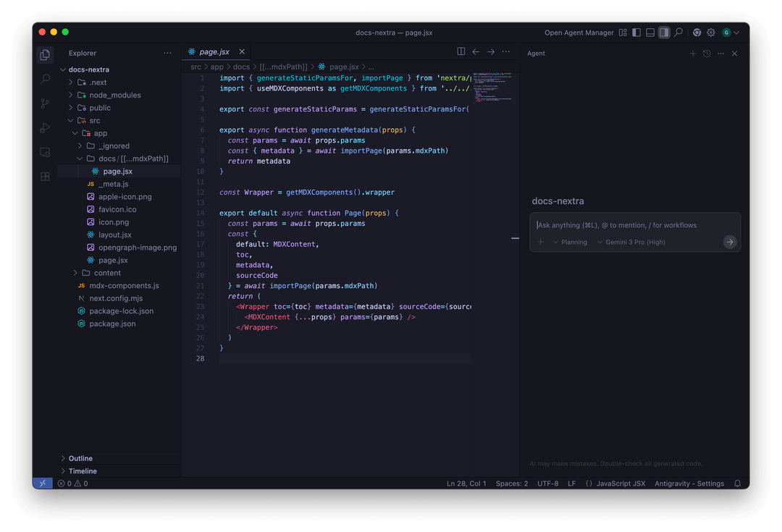Click the notifications bell in the status bar
782x532 pixels.
pyautogui.click(x=737, y=483)
